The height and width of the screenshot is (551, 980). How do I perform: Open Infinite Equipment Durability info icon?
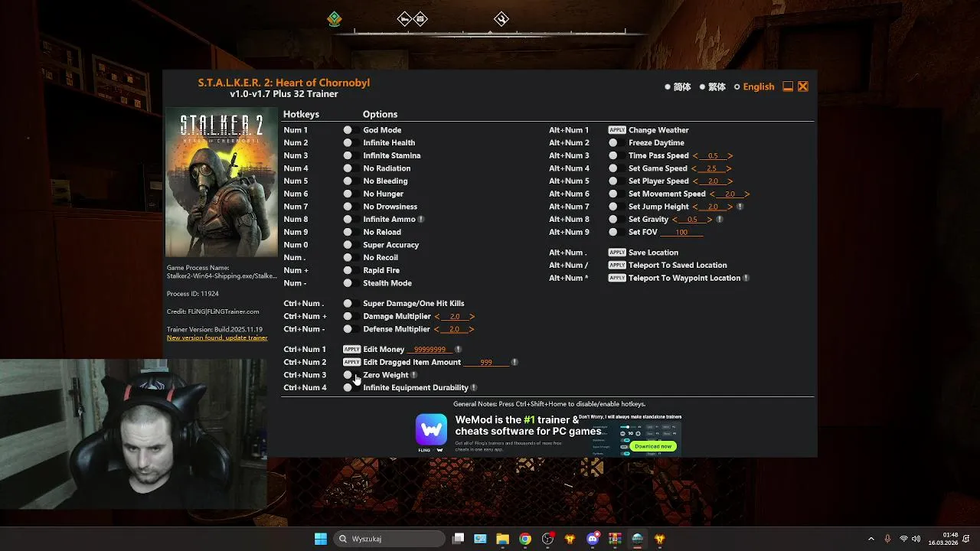[474, 388]
